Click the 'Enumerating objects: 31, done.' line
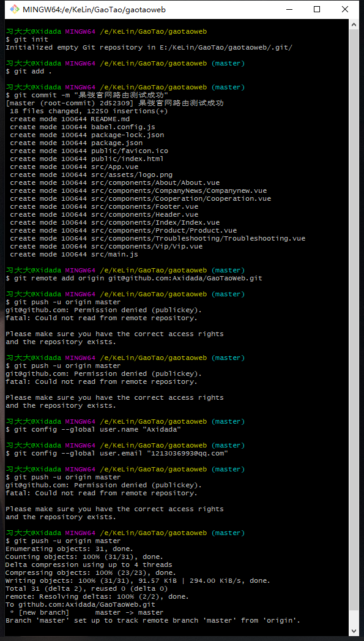 70,549
